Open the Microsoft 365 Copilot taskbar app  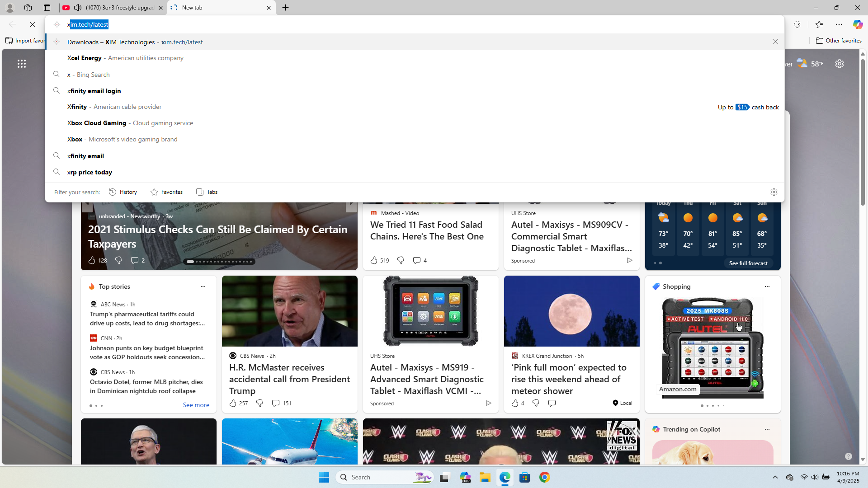(x=465, y=477)
